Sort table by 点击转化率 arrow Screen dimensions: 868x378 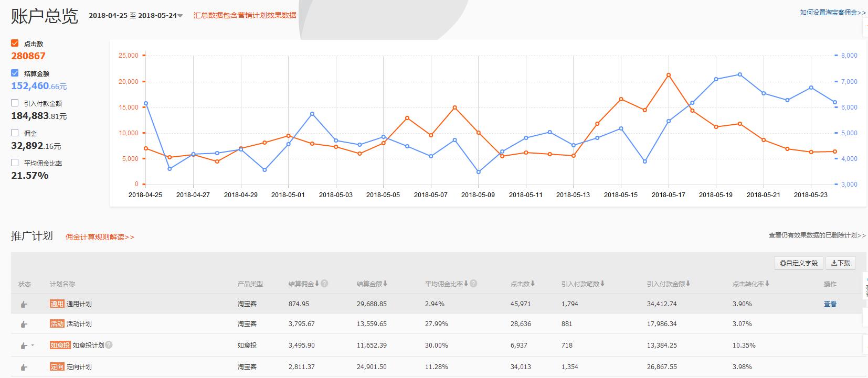pos(767,284)
